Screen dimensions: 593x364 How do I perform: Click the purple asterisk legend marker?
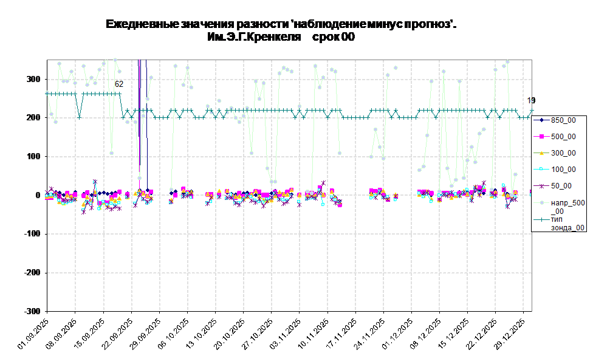(x=541, y=186)
